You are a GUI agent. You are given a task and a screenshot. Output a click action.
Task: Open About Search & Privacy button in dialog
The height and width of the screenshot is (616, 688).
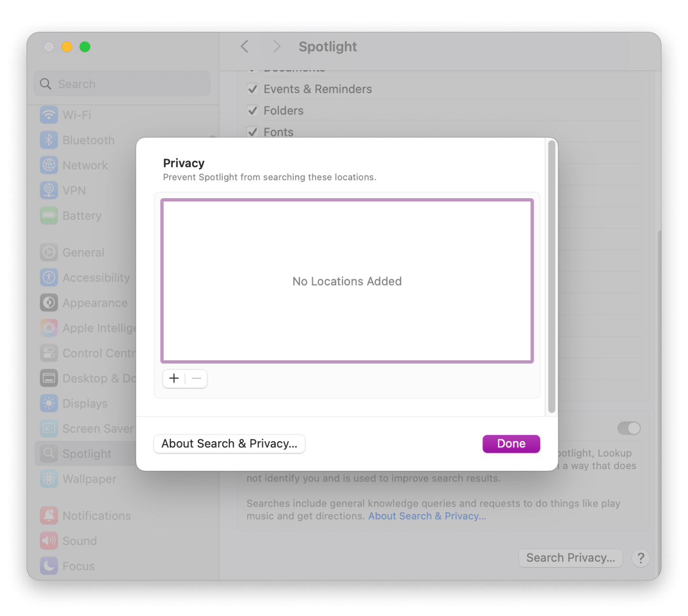[229, 443]
